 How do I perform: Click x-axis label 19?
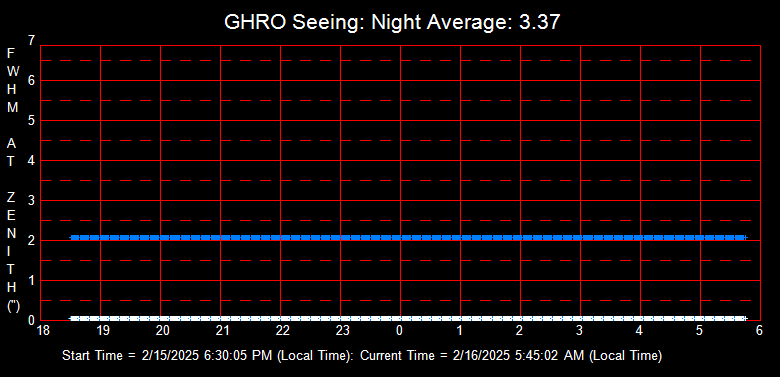pos(103,331)
